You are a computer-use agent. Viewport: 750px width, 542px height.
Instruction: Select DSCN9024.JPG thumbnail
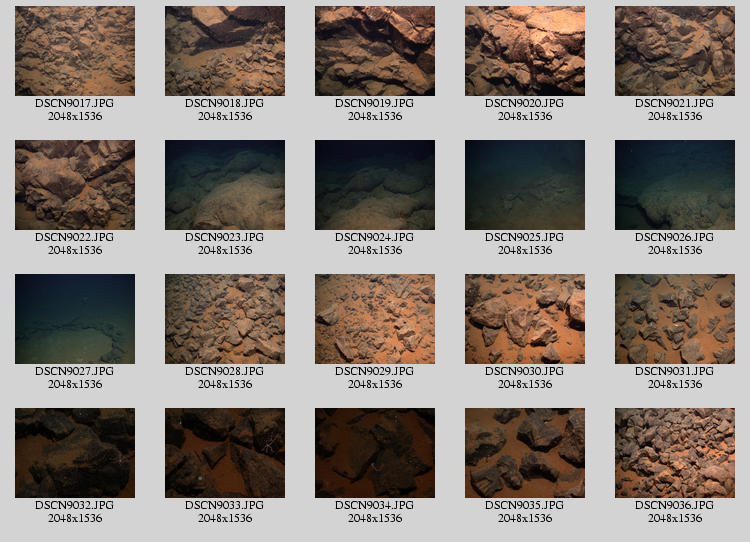pos(375,185)
